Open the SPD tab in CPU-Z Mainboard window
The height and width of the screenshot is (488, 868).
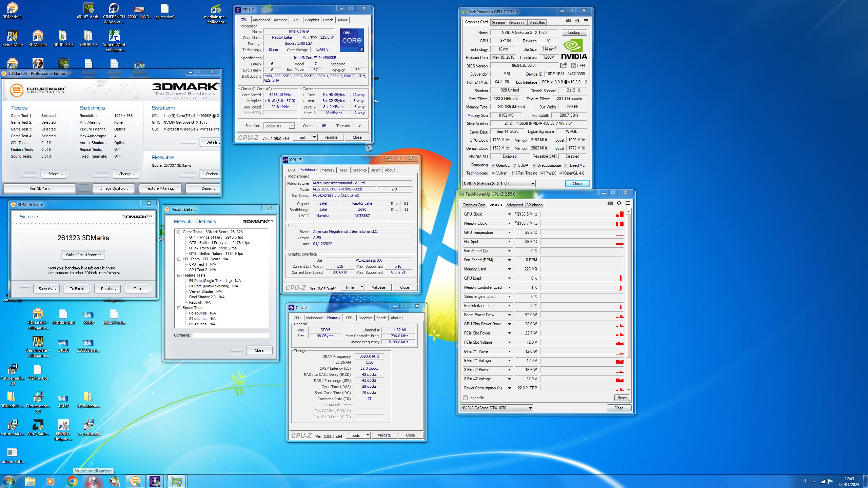pyautogui.click(x=343, y=170)
